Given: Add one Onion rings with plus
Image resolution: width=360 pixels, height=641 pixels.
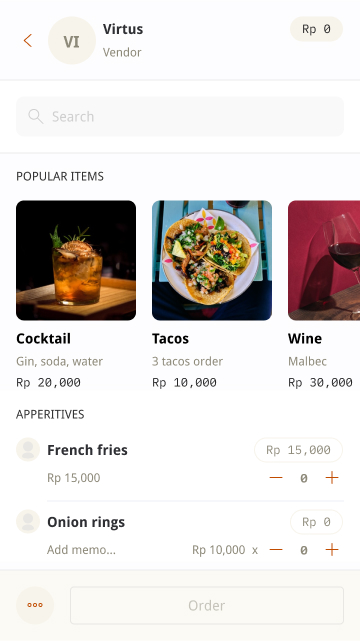Looking at the screenshot, I should [332, 549].
